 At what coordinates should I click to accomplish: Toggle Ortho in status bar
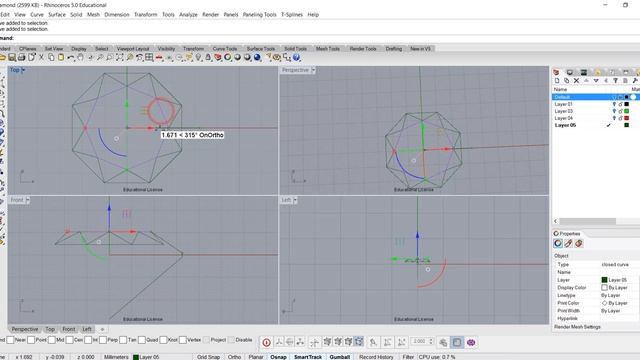tap(234, 357)
